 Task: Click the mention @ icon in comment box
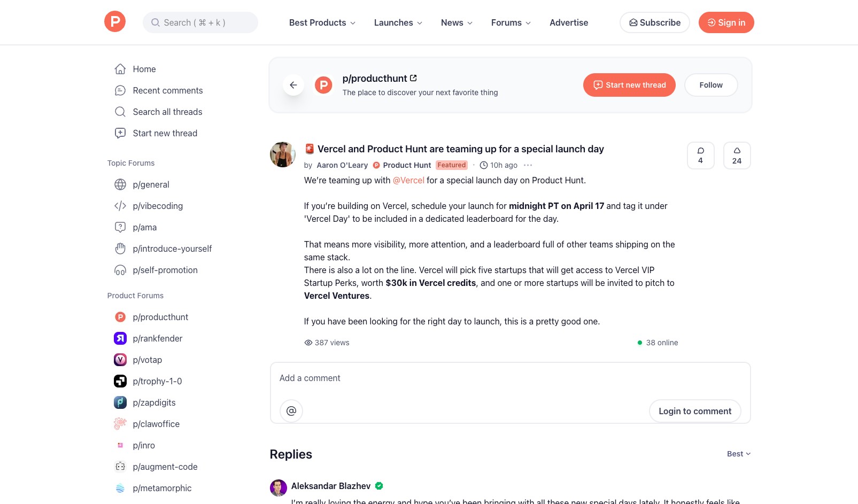(291, 411)
